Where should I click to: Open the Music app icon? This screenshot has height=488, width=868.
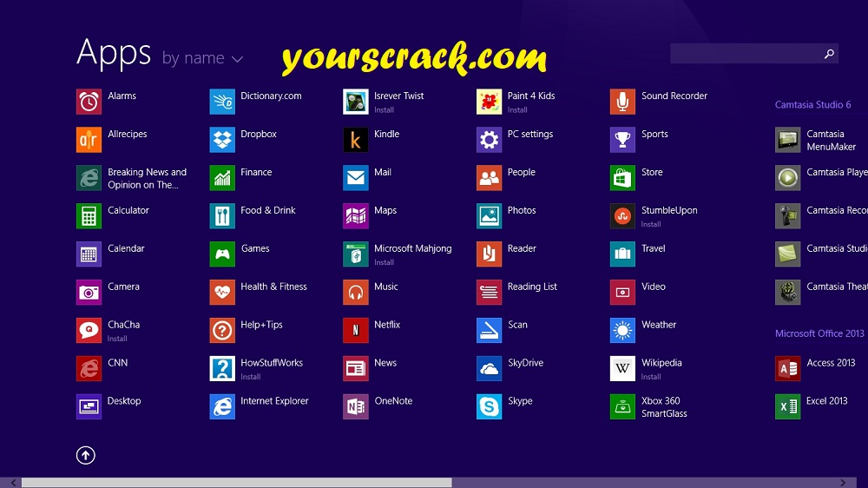pyautogui.click(x=355, y=293)
